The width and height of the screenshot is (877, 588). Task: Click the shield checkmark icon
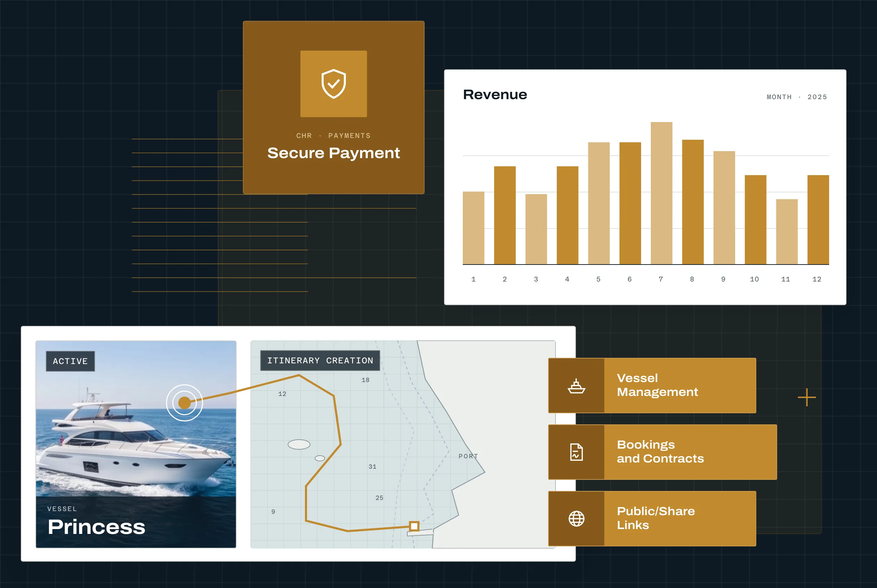pyautogui.click(x=333, y=84)
